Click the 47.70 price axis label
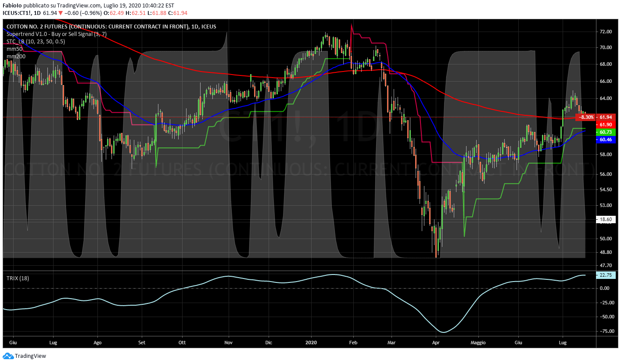 point(606,265)
